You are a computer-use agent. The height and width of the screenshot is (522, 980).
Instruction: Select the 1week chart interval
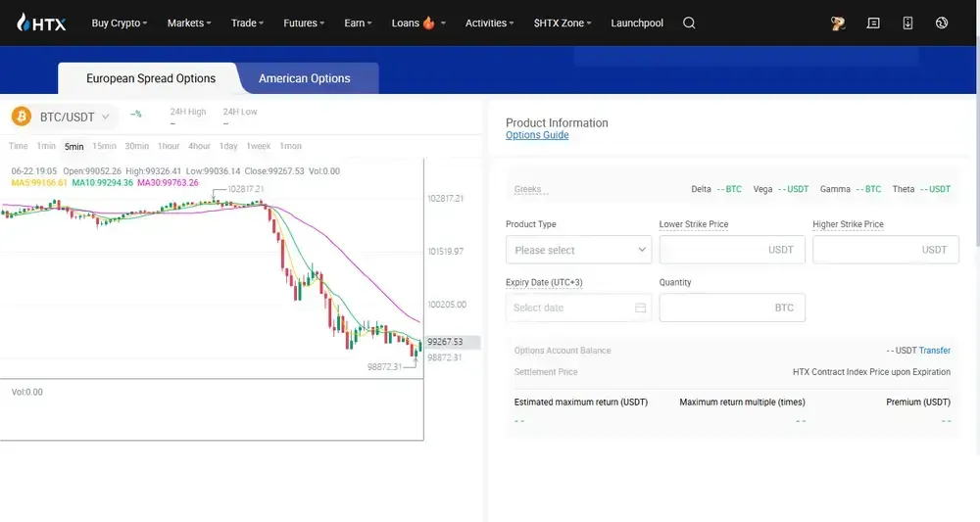(x=258, y=146)
